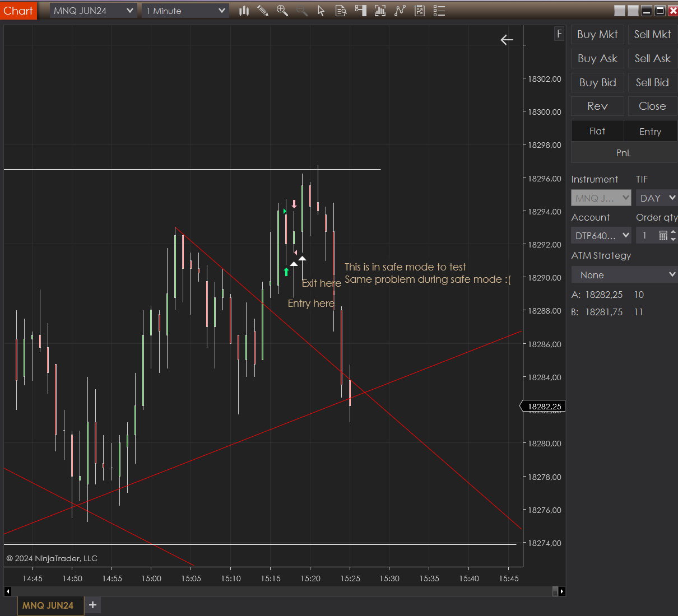678x616 pixels.
Task: Open the chart properties list icon
Action: (x=439, y=11)
